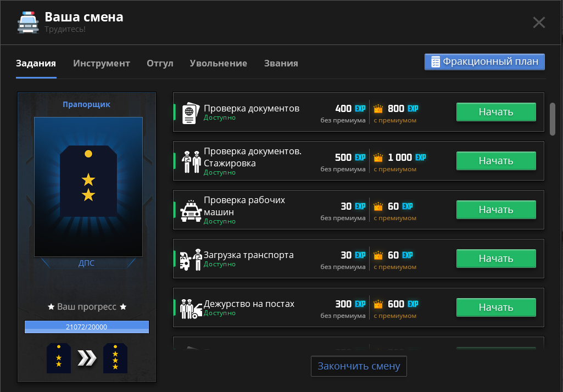The width and height of the screenshot is (563, 392).
Task: Click Доступно under Дежурство на постах
Action: 219,313
